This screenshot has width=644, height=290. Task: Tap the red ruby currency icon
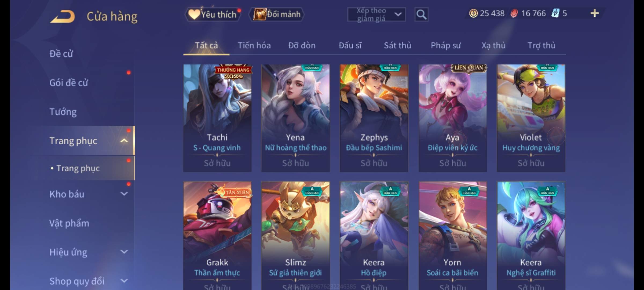pos(514,13)
